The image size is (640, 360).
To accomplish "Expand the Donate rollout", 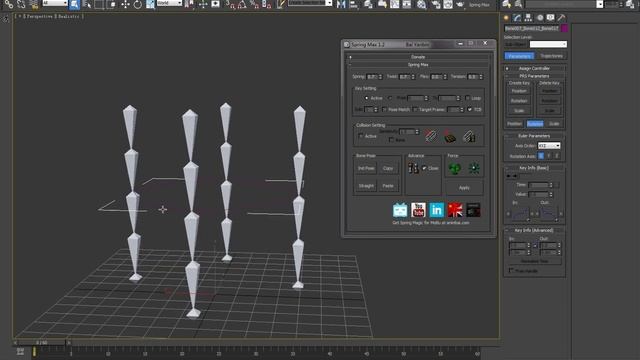I will [x=418, y=57].
